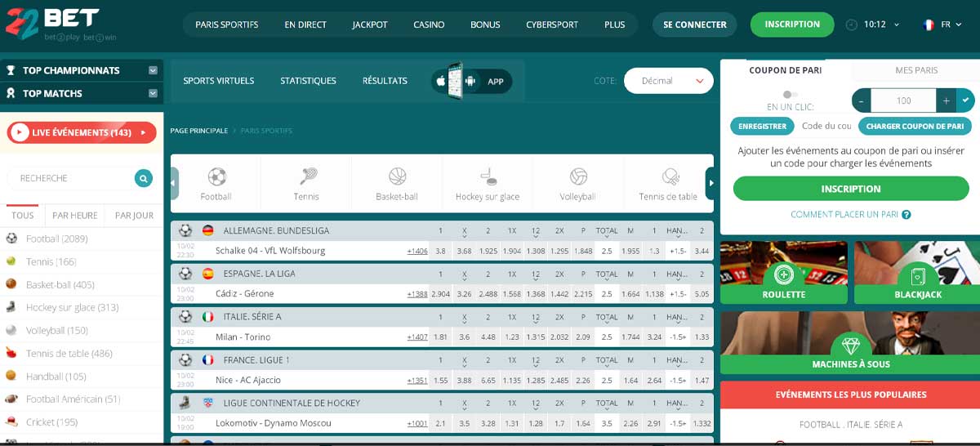
Task: Click Se Connecter button
Action: click(695, 25)
